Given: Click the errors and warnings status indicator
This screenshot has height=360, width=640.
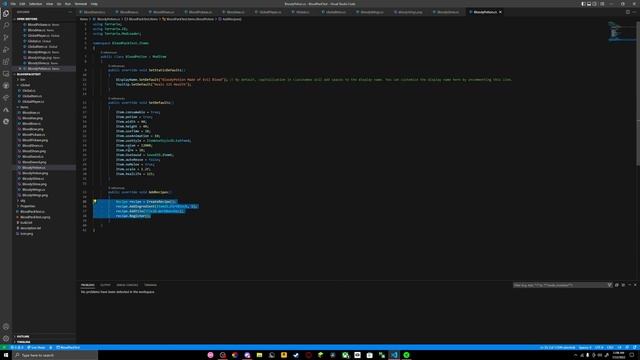Looking at the screenshot, I should pyautogui.click(x=18, y=348).
